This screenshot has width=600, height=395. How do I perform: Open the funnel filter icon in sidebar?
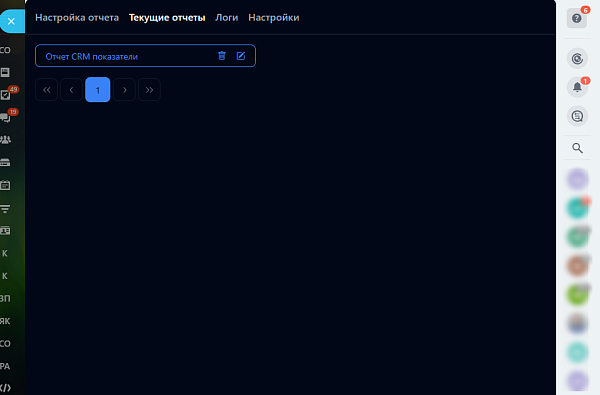tap(5, 209)
